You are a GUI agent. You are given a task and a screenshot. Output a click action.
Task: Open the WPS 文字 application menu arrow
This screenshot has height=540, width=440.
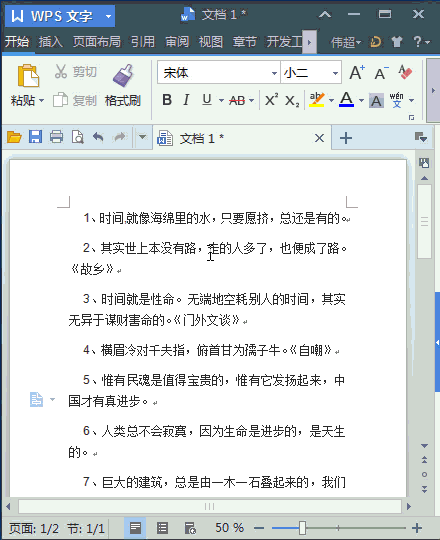point(108,16)
